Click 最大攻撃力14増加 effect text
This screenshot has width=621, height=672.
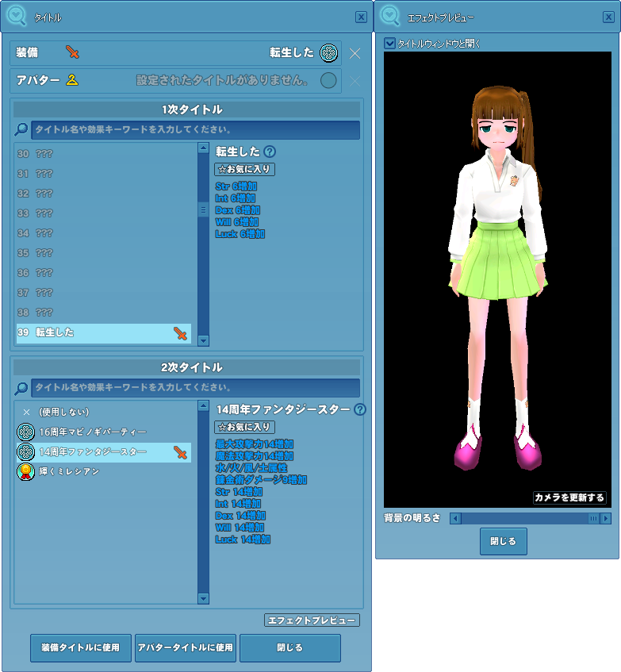click(255, 444)
